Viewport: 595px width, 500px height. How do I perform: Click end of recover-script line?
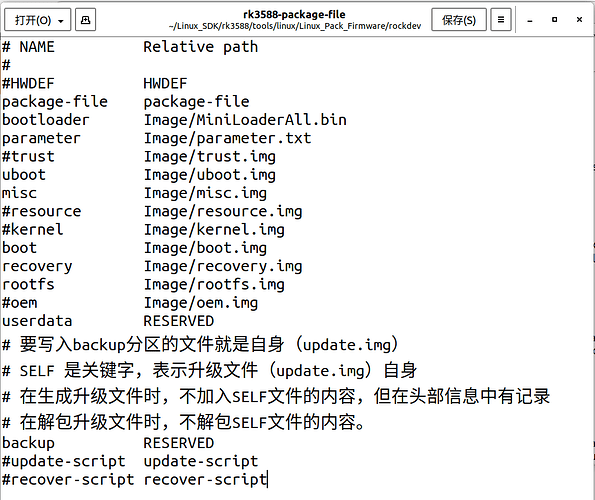tap(267, 480)
